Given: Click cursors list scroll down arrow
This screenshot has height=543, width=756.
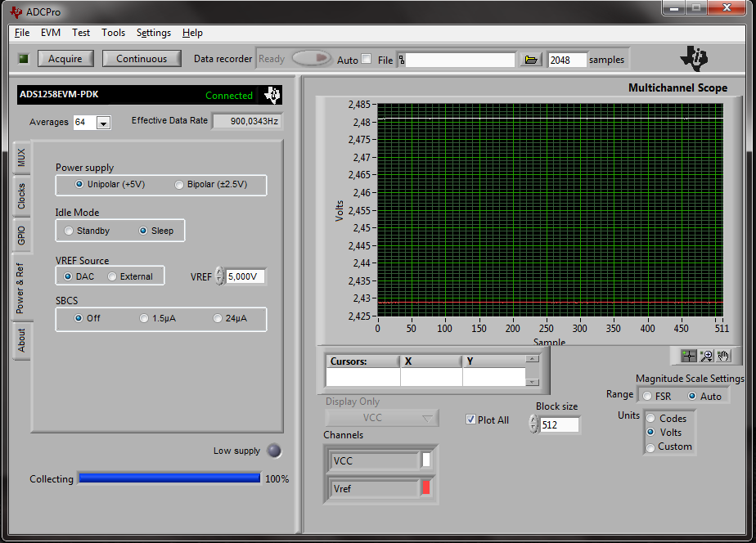Looking at the screenshot, I should [x=533, y=382].
